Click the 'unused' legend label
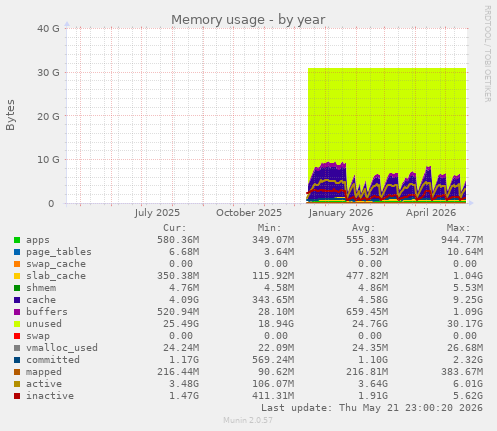 pos(44,324)
